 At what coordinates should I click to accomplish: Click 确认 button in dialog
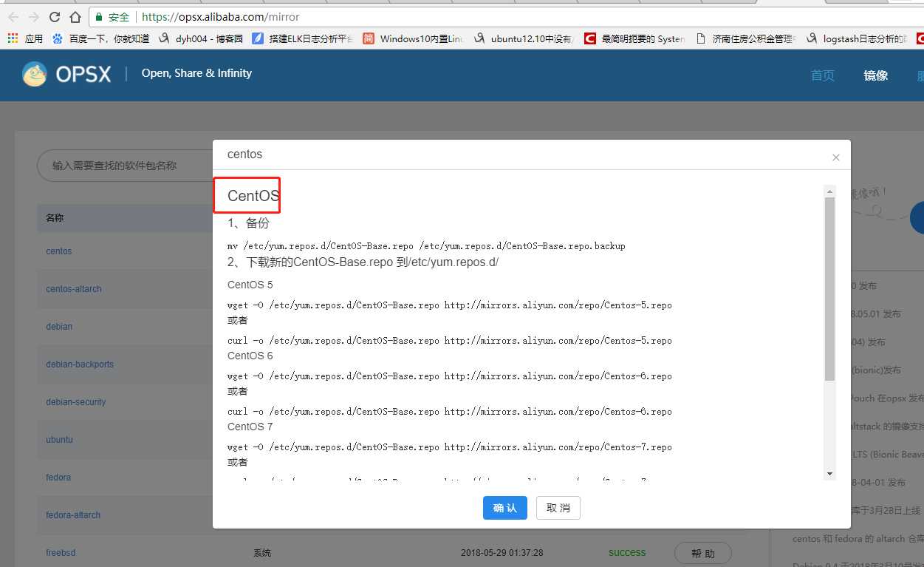505,508
